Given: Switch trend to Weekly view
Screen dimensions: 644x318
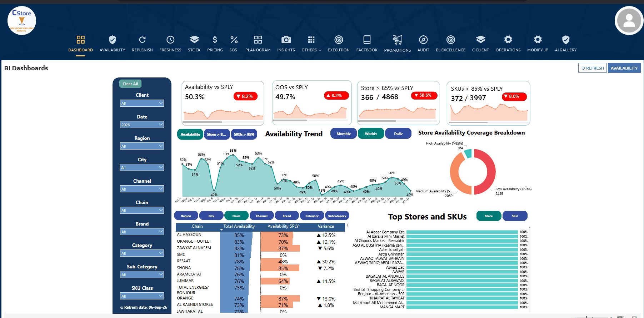Looking at the screenshot, I should point(371,134).
